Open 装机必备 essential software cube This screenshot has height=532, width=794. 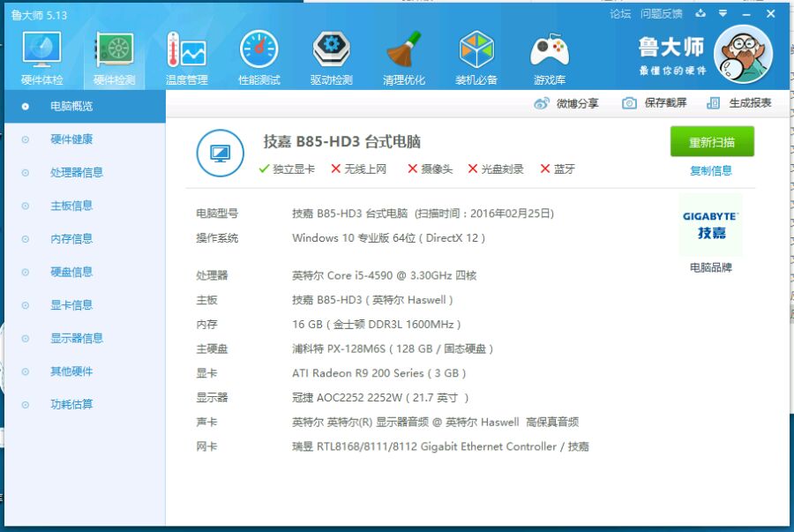click(476, 58)
